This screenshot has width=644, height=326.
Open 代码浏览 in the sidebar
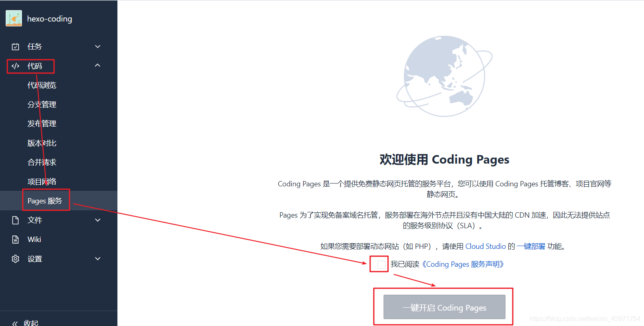click(x=42, y=85)
